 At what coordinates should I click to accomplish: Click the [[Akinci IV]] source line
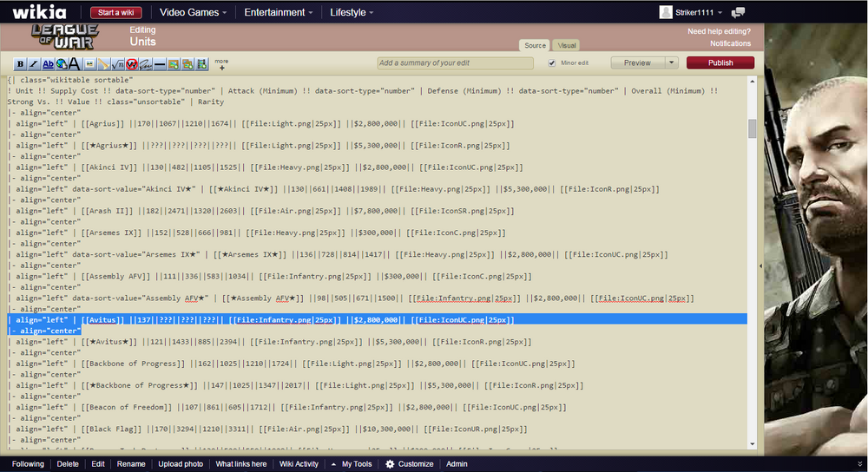pos(265,167)
